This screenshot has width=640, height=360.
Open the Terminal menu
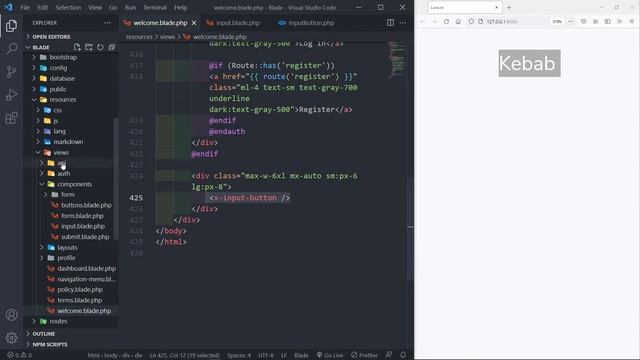tap(155, 7)
